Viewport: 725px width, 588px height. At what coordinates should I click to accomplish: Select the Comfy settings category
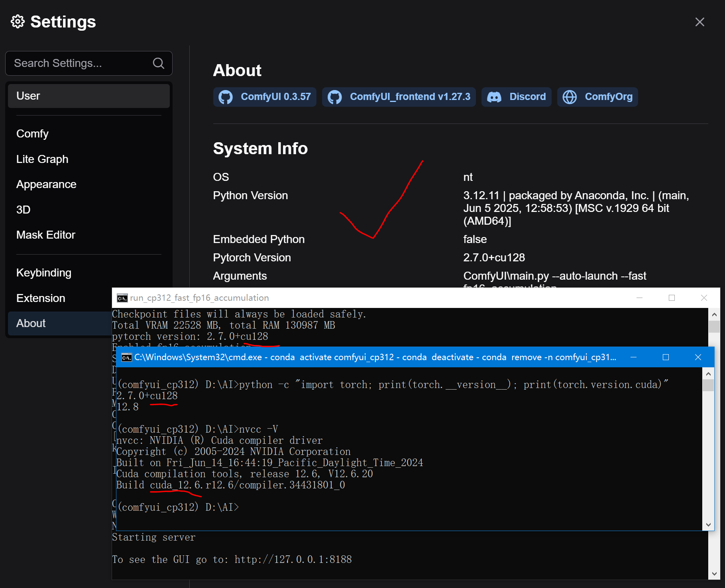click(x=88, y=134)
